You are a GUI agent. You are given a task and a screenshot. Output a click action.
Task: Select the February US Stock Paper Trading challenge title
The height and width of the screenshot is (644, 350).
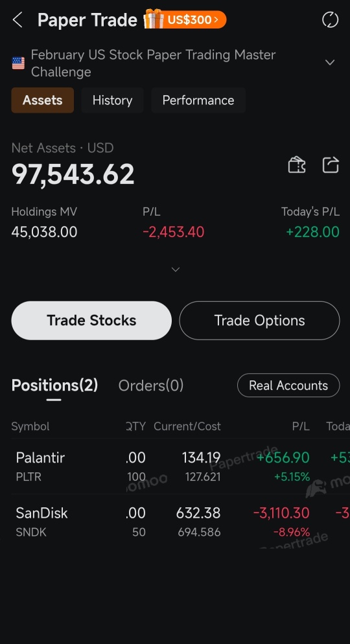[153, 63]
